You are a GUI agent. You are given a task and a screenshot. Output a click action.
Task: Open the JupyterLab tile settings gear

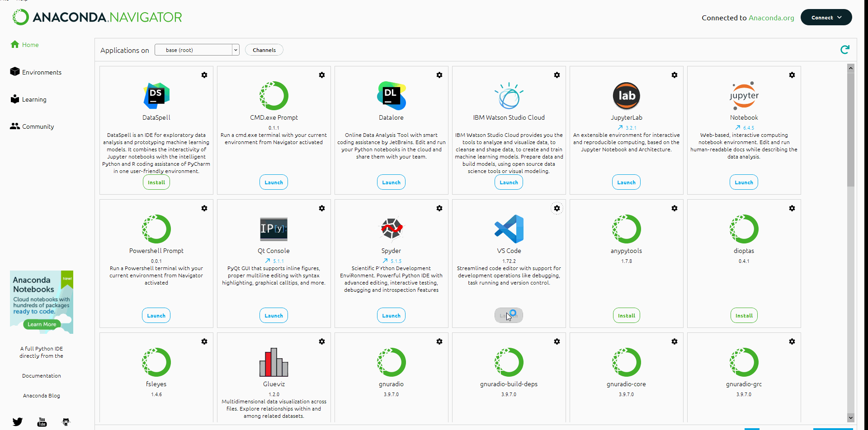tap(675, 75)
